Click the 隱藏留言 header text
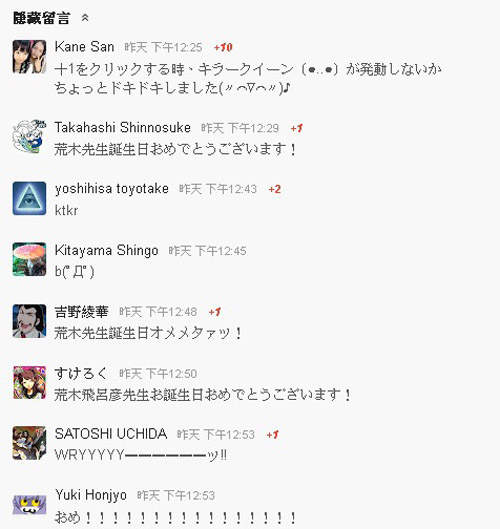Viewport: 500px width, 529px height. pos(41,18)
